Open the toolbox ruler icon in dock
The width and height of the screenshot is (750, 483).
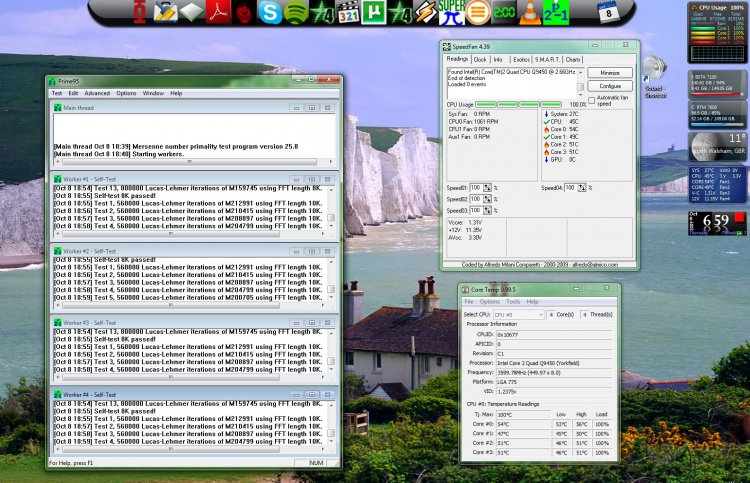[165, 12]
